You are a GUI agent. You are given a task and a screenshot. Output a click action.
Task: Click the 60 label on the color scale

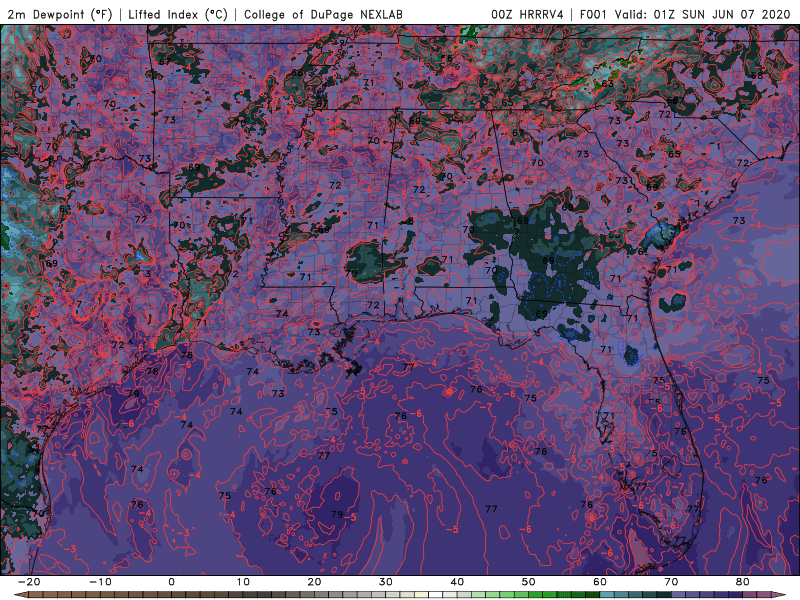[600, 582]
